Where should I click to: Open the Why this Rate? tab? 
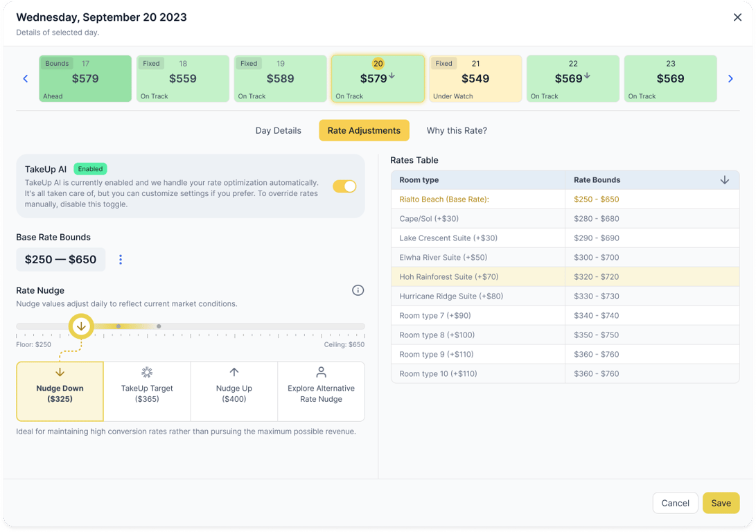coord(457,130)
